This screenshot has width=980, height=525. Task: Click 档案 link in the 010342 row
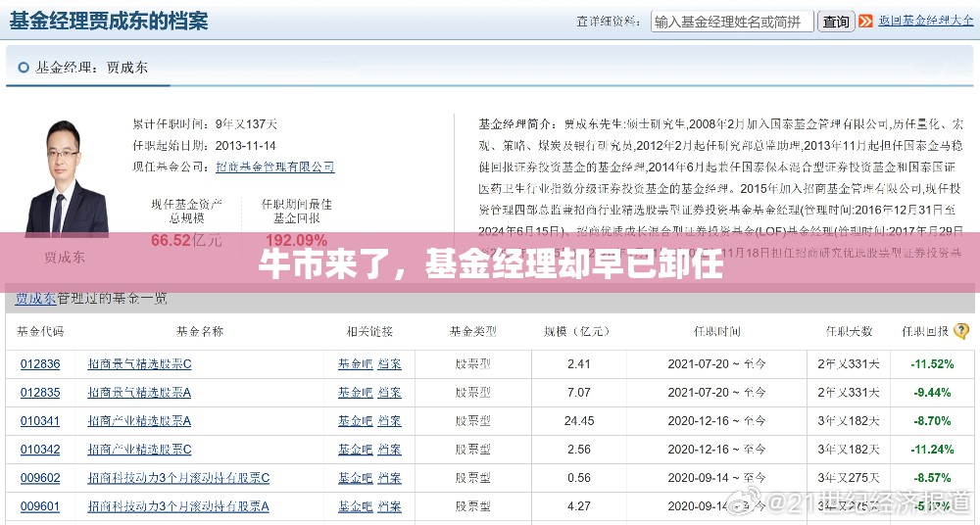[389, 450]
